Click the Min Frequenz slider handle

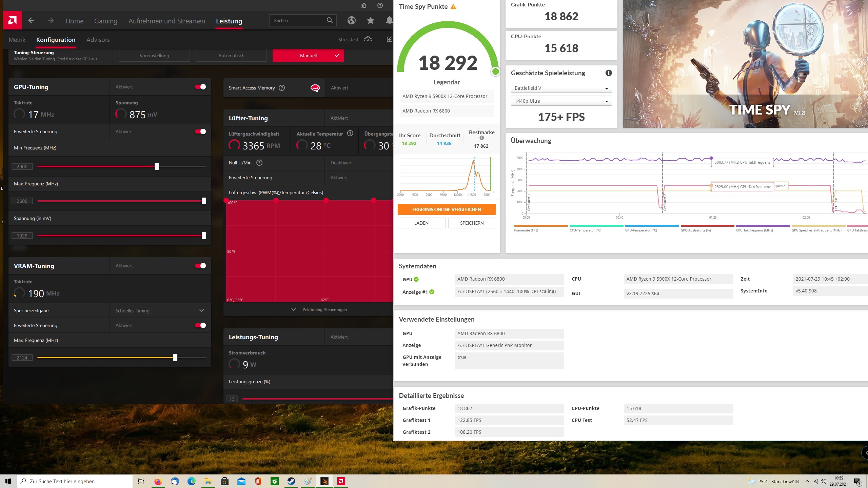[x=157, y=166]
